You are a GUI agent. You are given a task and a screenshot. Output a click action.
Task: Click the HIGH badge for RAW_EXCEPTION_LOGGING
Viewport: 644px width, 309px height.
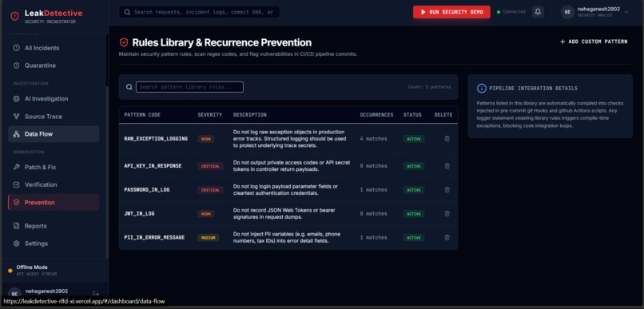[205, 139]
